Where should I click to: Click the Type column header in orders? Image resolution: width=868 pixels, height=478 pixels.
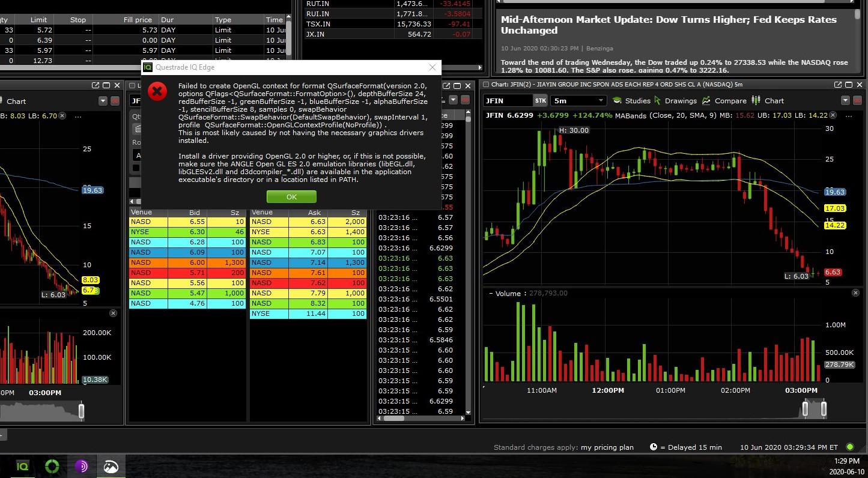pyautogui.click(x=238, y=20)
